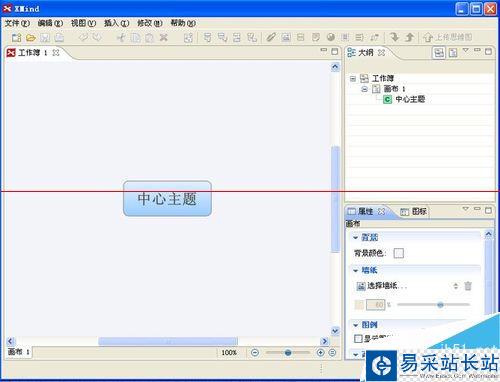This screenshot has width=500, height=382.
Task: Click the canvas horizontal scrollbar right arrow
Action: pyautogui.click(x=324, y=341)
